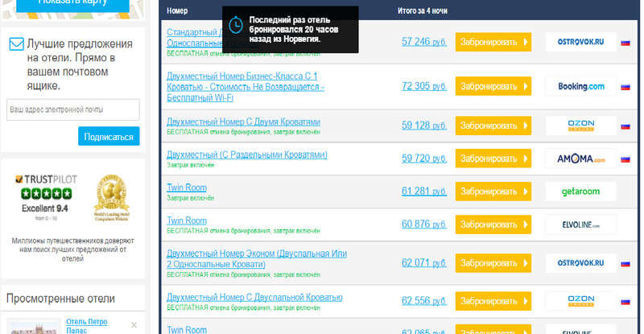Viewport: 644px width, 334px height.
Task: Click the AMOMA.com provider logo
Action: pyautogui.click(x=580, y=159)
